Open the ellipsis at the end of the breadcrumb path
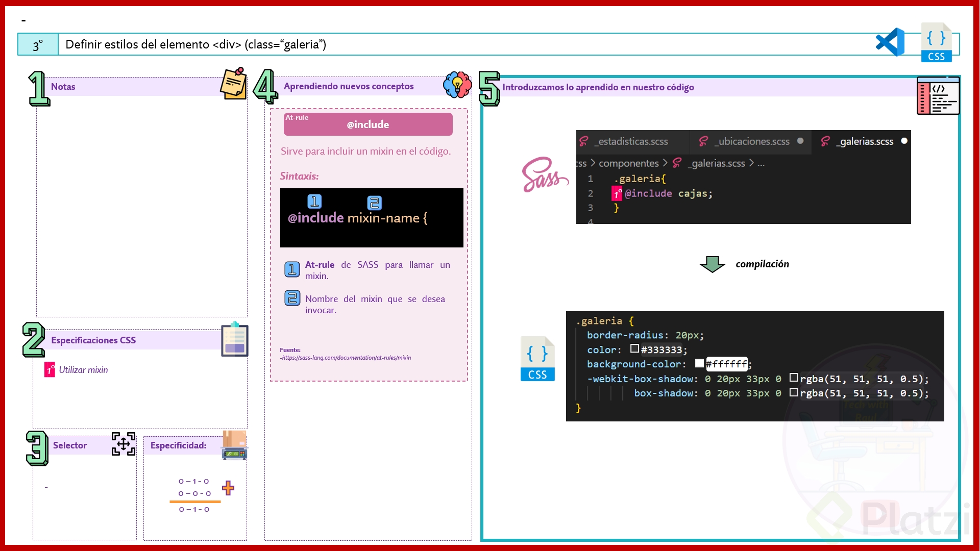This screenshot has height=551, width=980. click(761, 163)
